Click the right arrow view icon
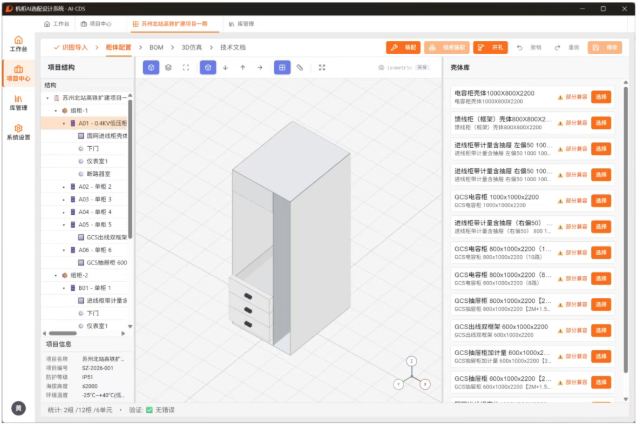Image resolution: width=638 pixels, height=426 pixels. click(x=260, y=68)
